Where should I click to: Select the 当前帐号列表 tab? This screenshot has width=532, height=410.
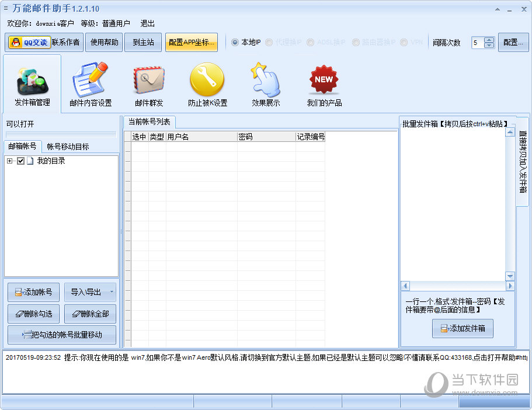coord(149,122)
